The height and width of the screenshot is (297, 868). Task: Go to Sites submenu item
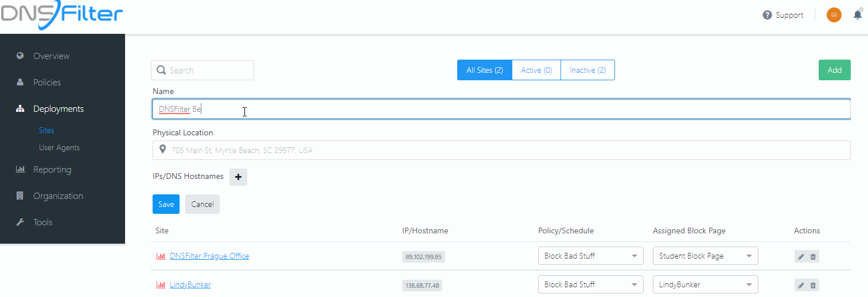46,130
